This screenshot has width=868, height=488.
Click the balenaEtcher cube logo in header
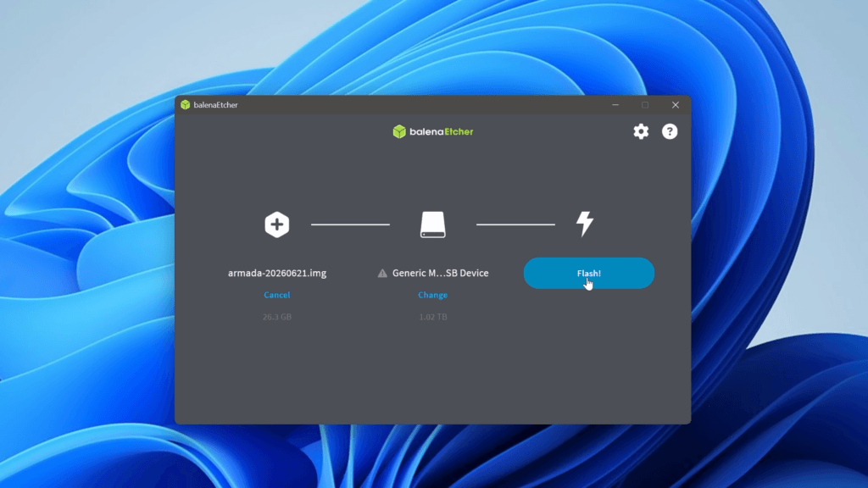[x=399, y=131]
